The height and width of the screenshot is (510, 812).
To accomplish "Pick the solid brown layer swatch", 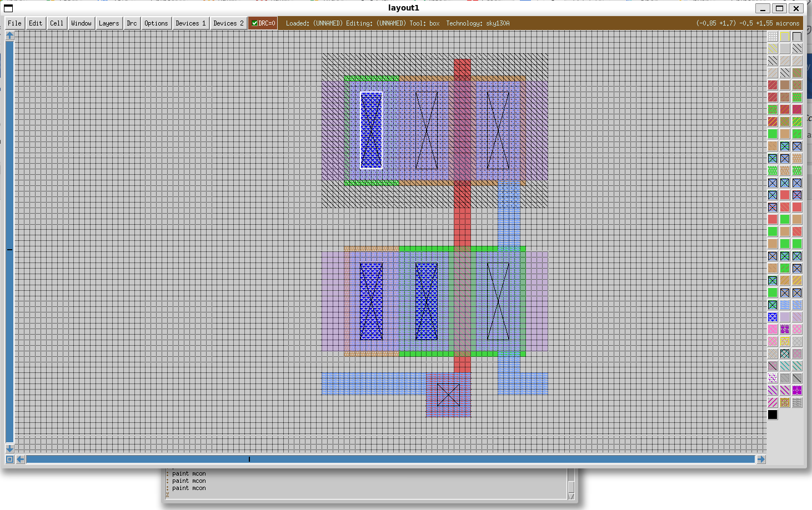I will pyautogui.click(x=785, y=85).
